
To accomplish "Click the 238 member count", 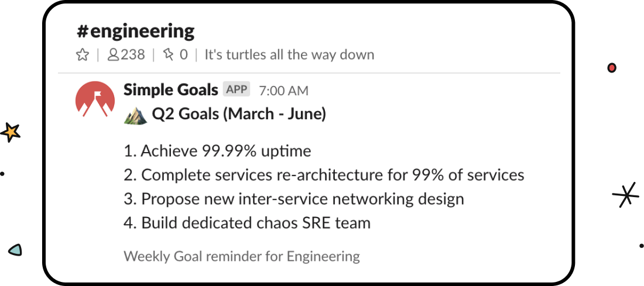I will [x=133, y=54].
